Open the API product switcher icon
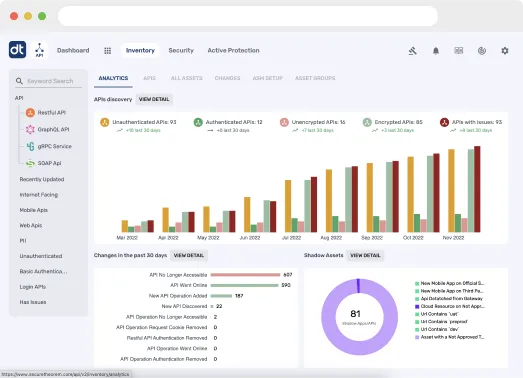Image resolution: width=523 pixels, height=378 pixels. click(39, 50)
